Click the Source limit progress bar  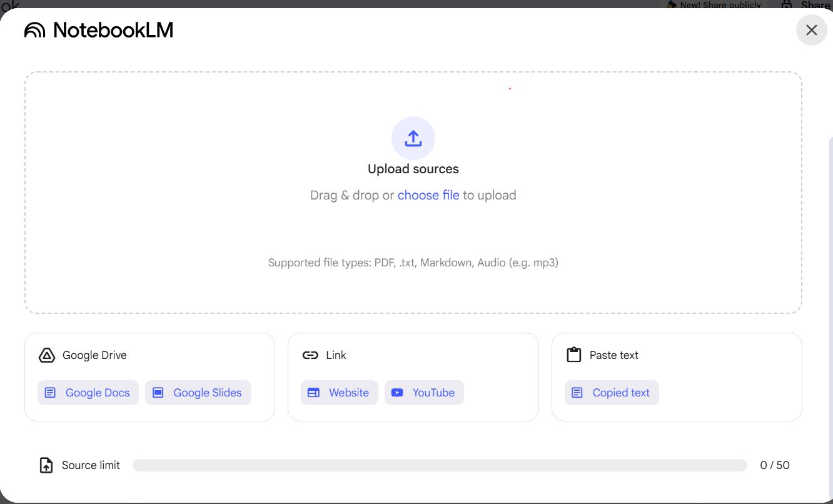point(440,465)
